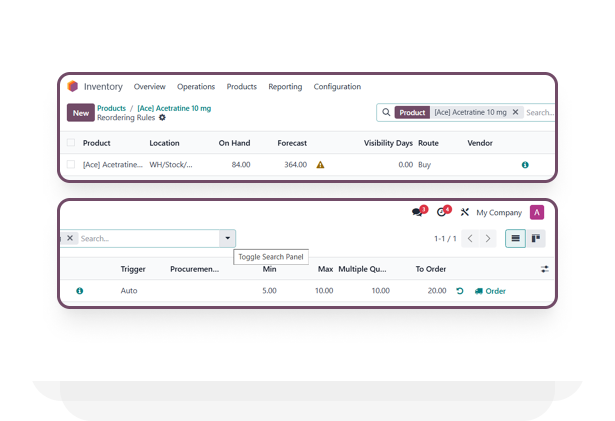This screenshot has width=615, height=421.
Task: Open My Company switcher
Action: pyautogui.click(x=499, y=212)
